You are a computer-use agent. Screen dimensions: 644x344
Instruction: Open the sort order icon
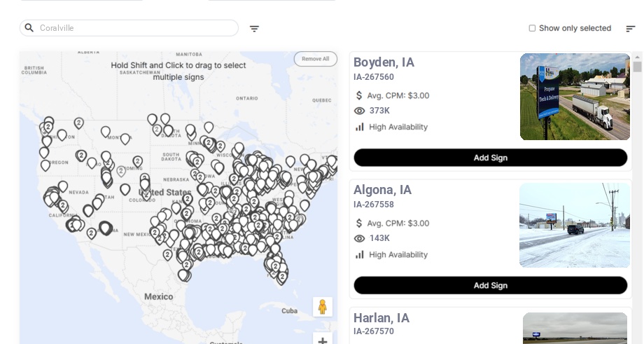point(631,29)
